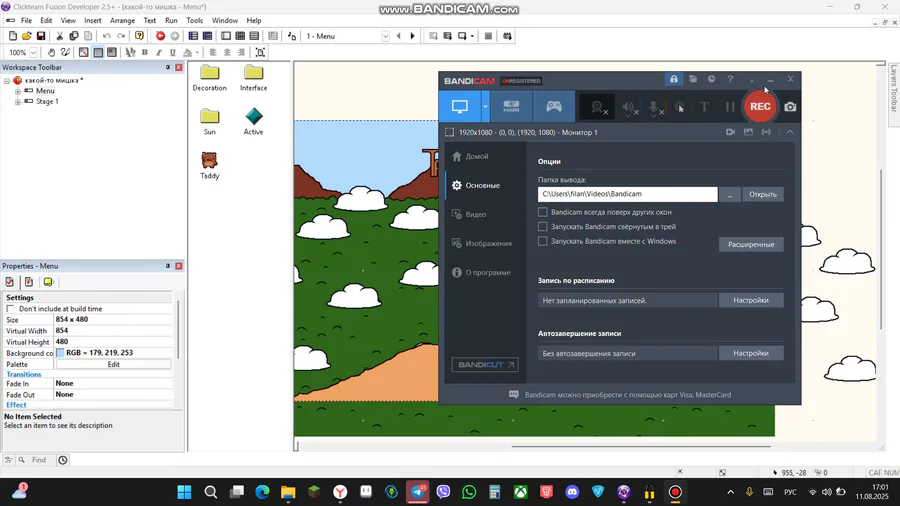Open Bandicam output folder icon in title bar
Image resolution: width=900 pixels, height=506 pixels.
coord(693,79)
